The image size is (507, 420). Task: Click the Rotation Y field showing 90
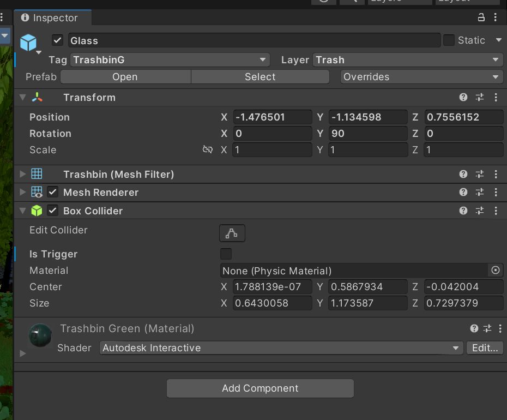point(368,134)
